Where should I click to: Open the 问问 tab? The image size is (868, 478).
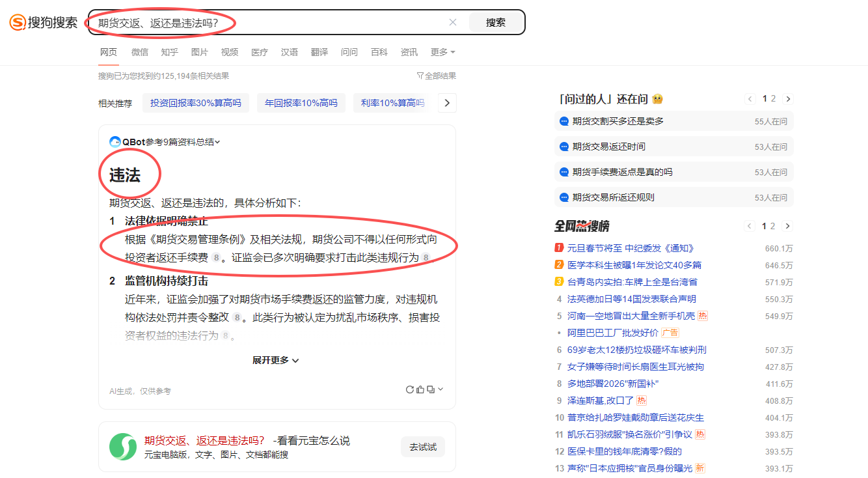349,52
